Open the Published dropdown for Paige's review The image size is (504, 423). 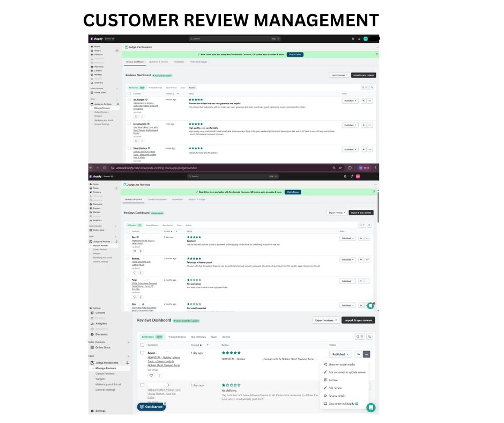[x=347, y=281]
